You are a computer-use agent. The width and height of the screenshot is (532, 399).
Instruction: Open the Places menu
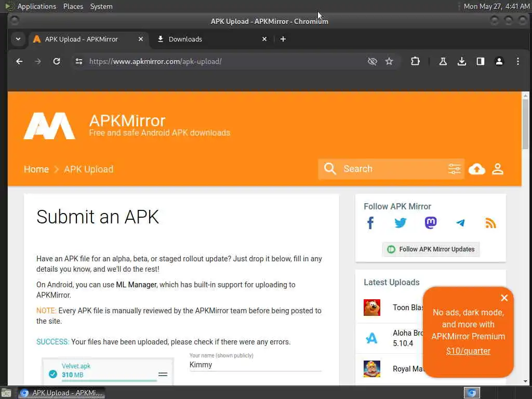pos(73,6)
